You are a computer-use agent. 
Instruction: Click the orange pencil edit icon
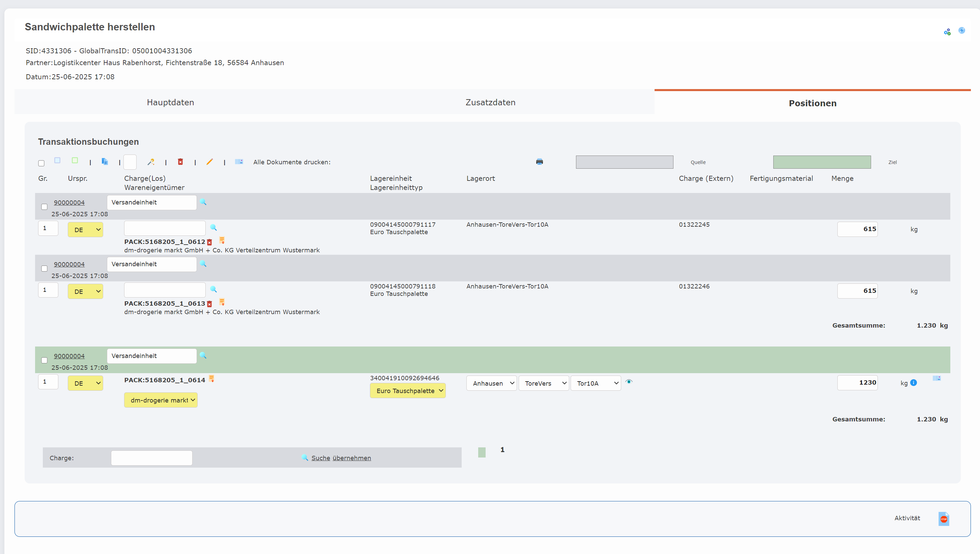coord(210,162)
